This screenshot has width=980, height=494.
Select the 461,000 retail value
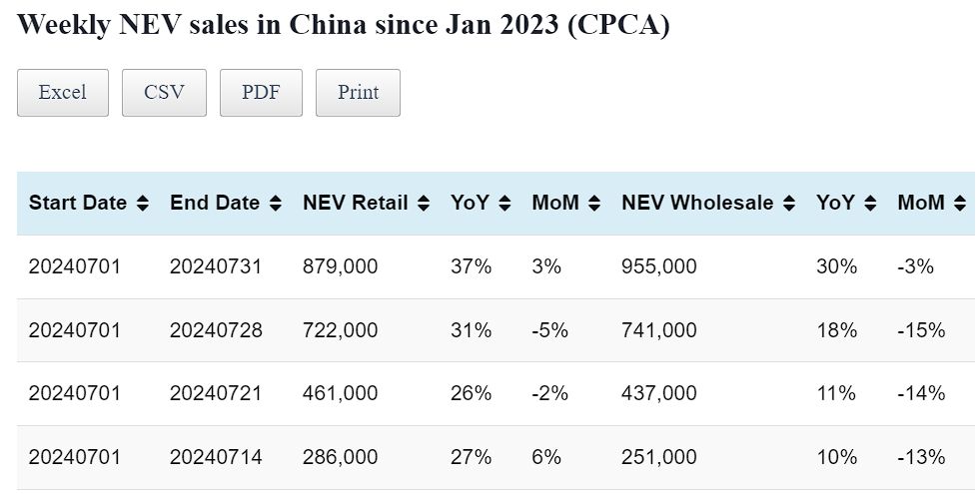point(340,393)
